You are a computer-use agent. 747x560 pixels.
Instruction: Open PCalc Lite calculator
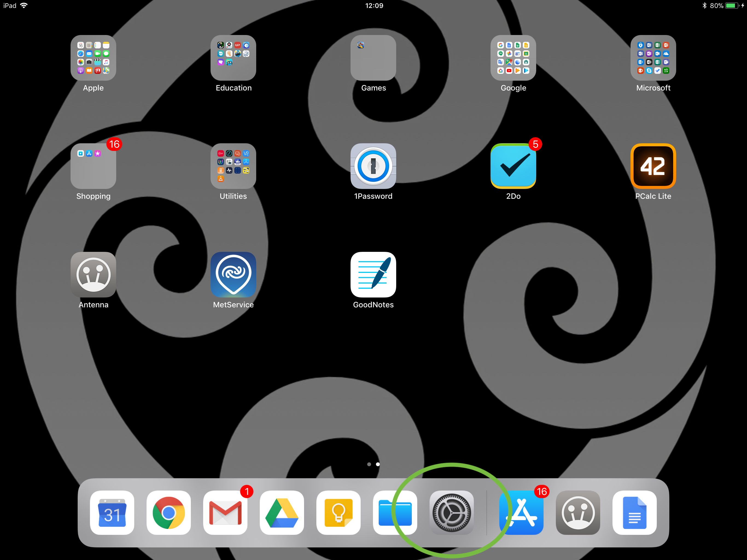(x=653, y=166)
